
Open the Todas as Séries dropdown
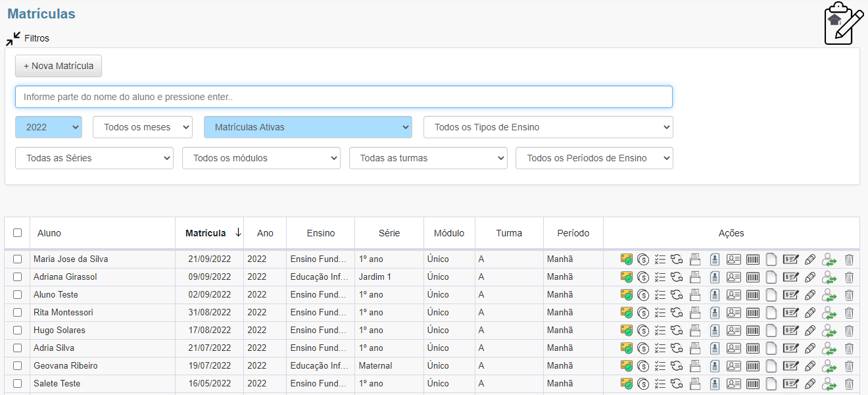pyautogui.click(x=94, y=158)
